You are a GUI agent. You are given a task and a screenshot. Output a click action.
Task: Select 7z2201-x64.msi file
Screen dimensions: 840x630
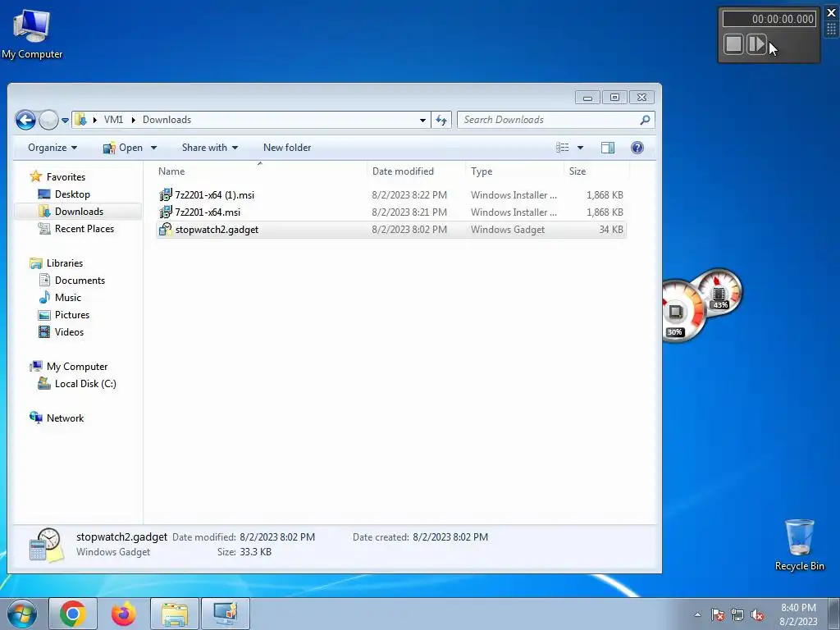point(391,212)
